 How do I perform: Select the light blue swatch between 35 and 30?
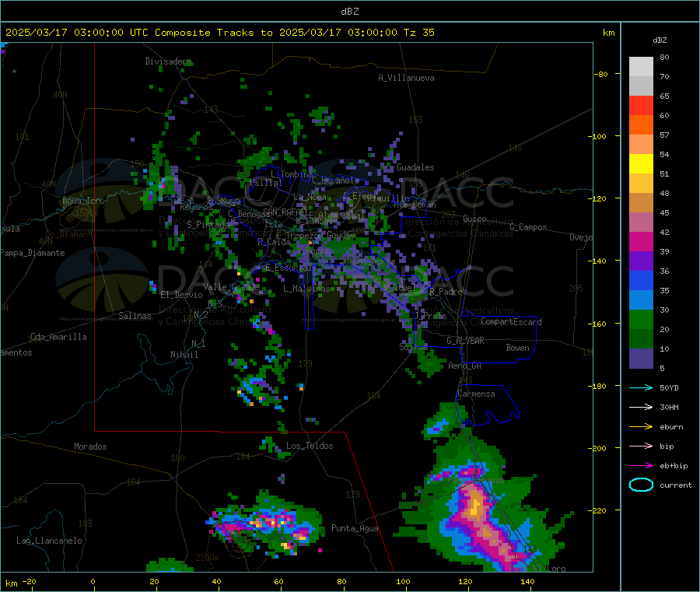coord(641,300)
